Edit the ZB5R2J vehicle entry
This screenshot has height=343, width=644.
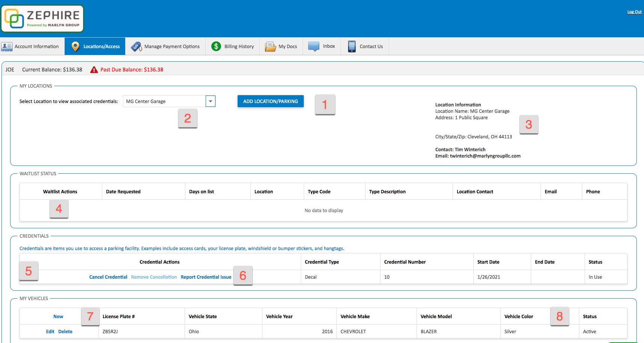tap(50, 332)
